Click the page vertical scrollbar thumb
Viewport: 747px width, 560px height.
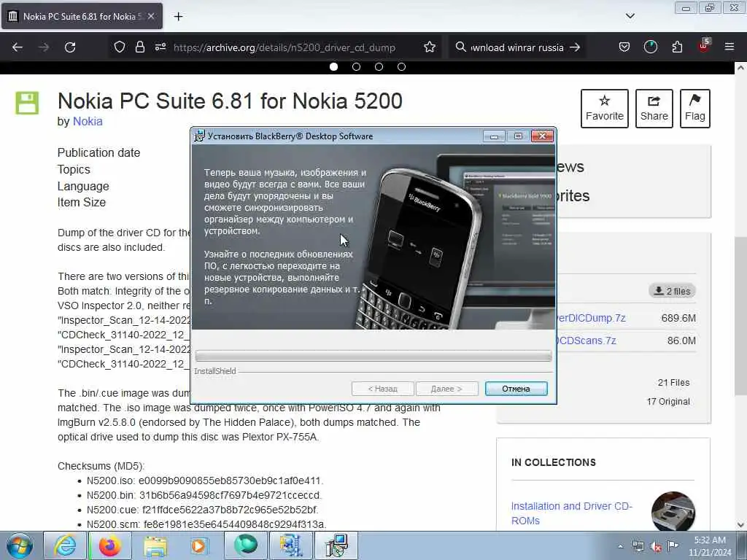[x=740, y=314]
